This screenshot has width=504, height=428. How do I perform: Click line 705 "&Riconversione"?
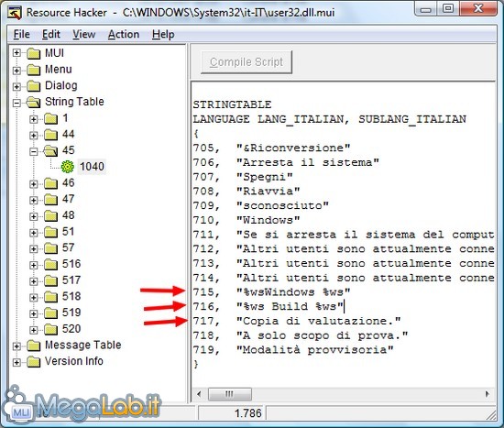pos(271,148)
